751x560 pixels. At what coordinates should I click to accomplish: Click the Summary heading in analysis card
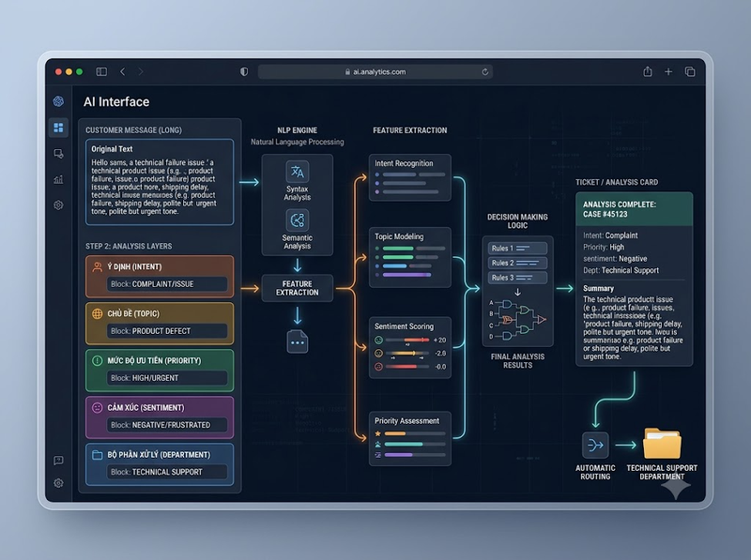598,288
